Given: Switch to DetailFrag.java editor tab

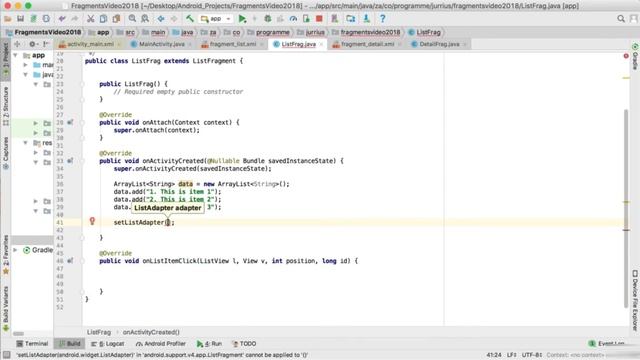Looking at the screenshot, I should pyautogui.click(x=439, y=44).
